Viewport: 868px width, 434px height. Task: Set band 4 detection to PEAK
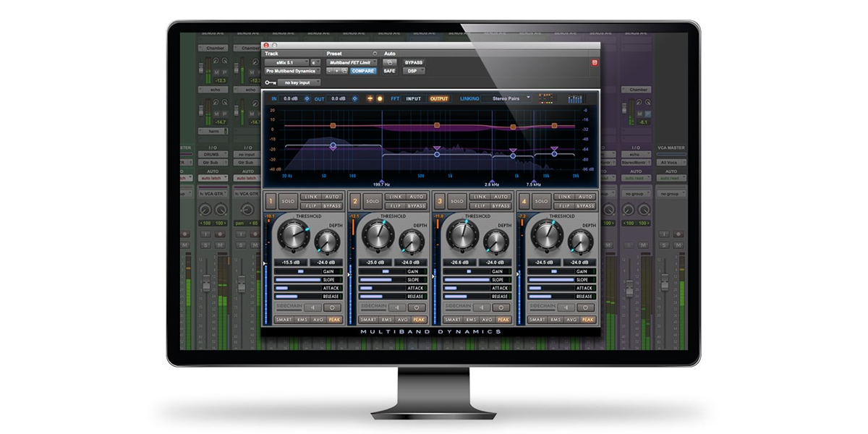(x=587, y=320)
